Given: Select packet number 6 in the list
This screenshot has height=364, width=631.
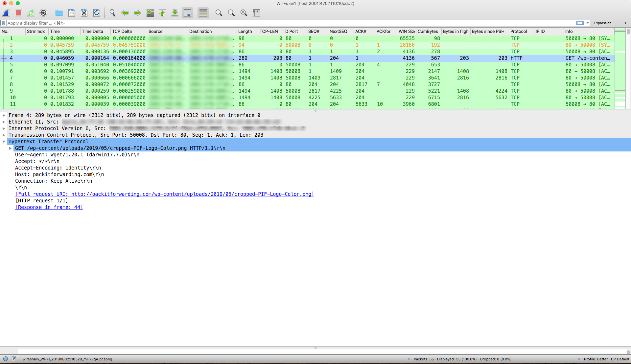Looking at the screenshot, I should point(307,71).
